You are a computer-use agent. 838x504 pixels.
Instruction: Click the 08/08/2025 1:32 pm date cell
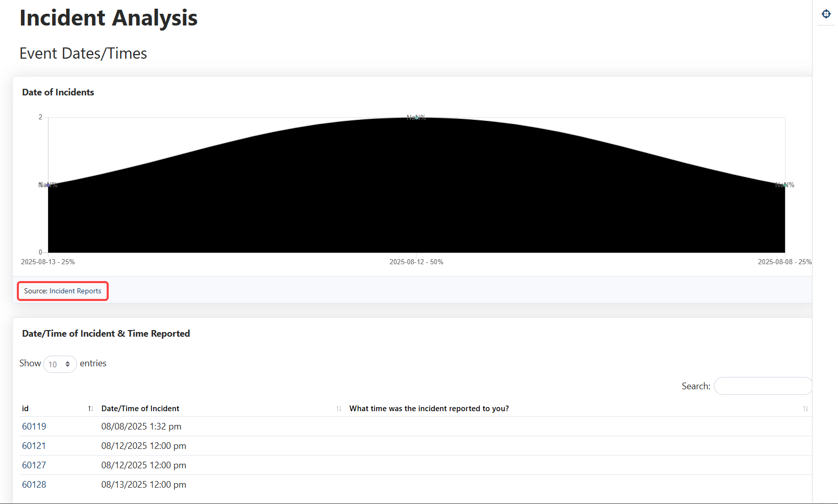[141, 426]
